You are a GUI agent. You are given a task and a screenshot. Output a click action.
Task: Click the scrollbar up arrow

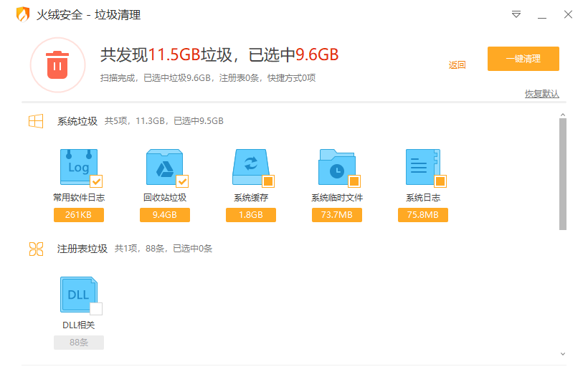pyautogui.click(x=562, y=115)
